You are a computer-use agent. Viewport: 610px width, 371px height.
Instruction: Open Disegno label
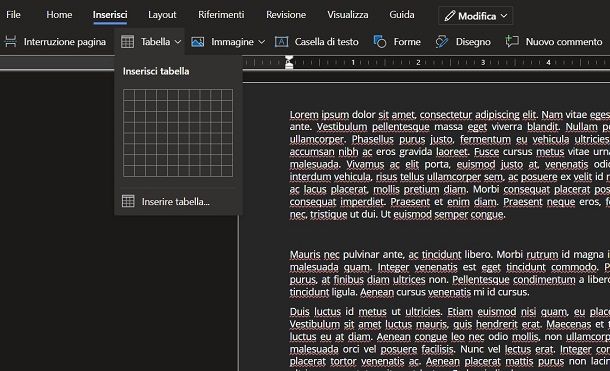pos(473,42)
